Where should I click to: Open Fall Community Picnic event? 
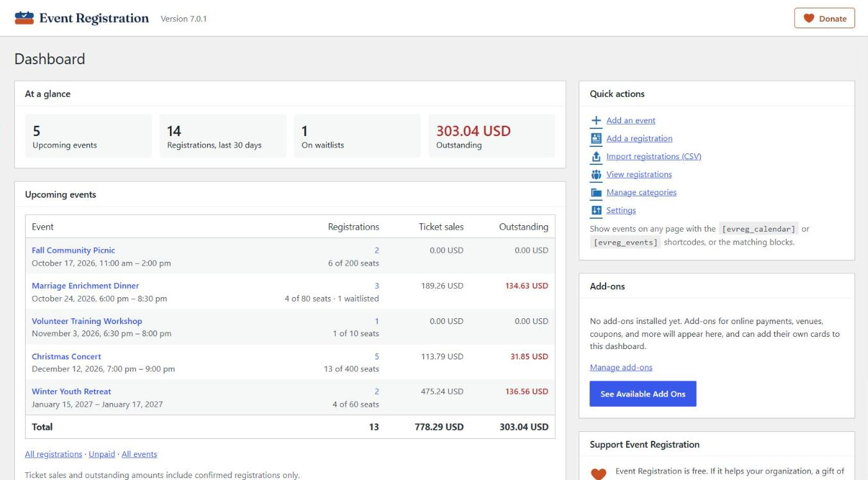click(73, 250)
